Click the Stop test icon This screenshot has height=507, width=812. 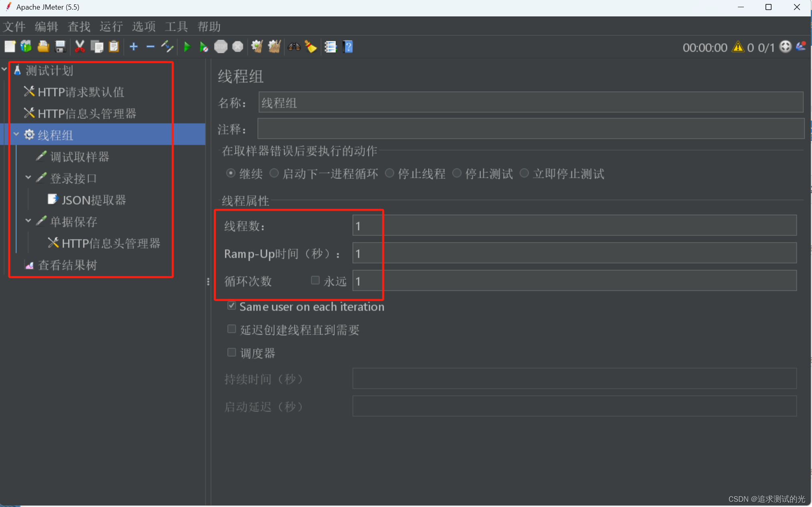[x=220, y=47]
